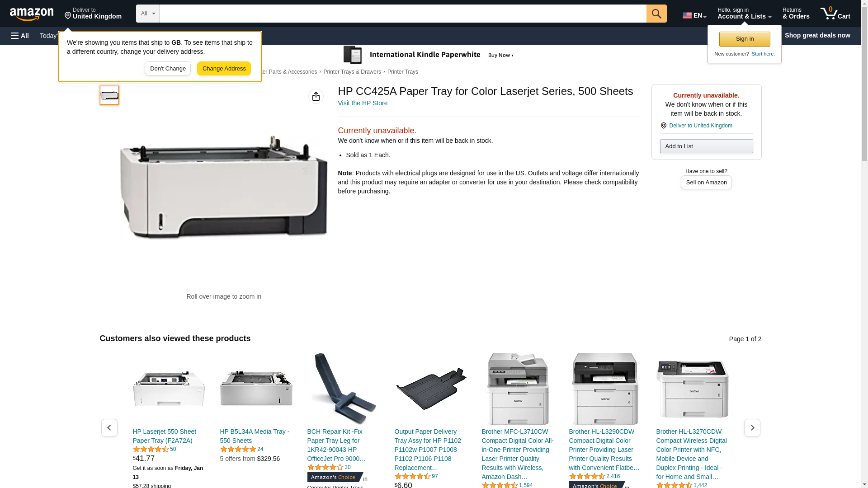Visit the HP Store link
This screenshot has width=868, height=488.
(363, 103)
